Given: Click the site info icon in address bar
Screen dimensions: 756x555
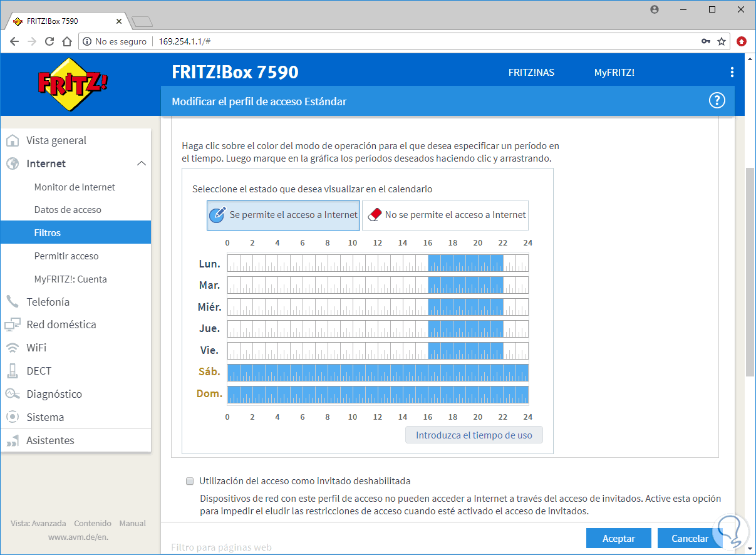Looking at the screenshot, I should [87, 41].
